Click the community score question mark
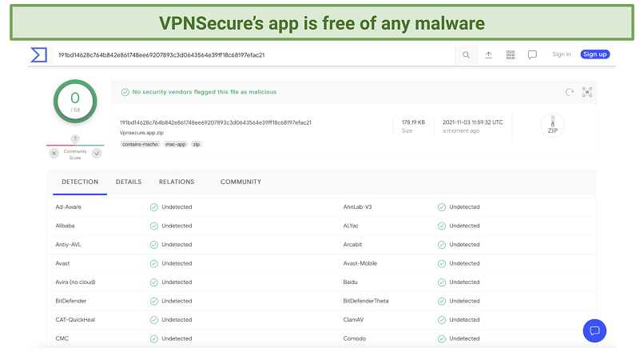644x352 pixels. [x=75, y=139]
